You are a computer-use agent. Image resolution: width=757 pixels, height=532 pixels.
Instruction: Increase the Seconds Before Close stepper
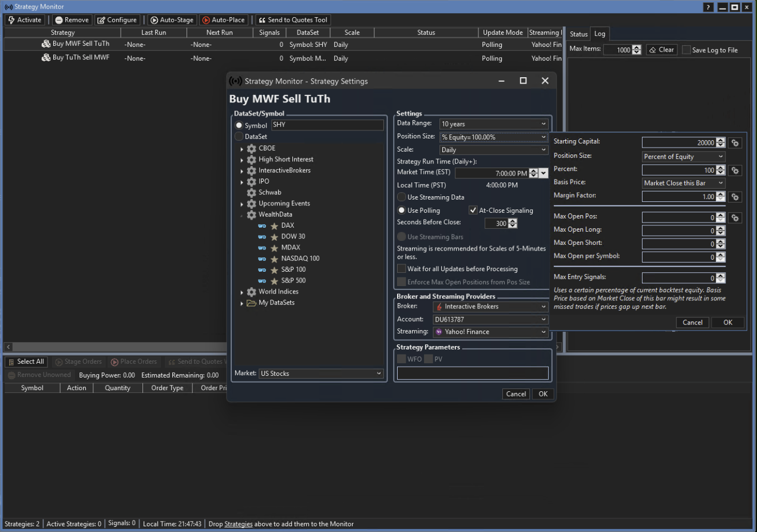click(513, 221)
